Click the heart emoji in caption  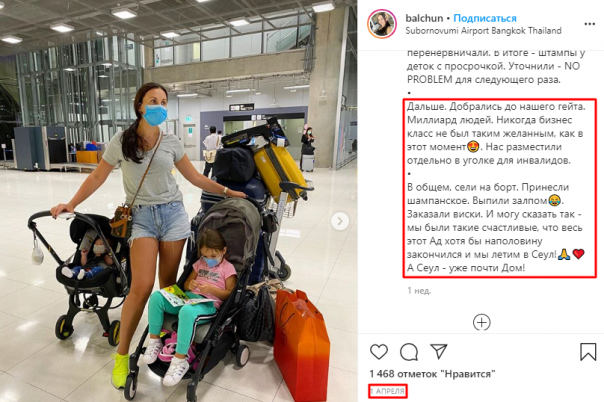[578, 254]
